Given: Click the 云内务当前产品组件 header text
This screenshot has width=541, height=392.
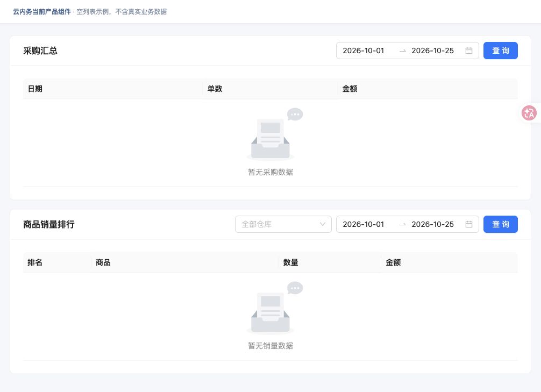Looking at the screenshot, I should (42, 12).
